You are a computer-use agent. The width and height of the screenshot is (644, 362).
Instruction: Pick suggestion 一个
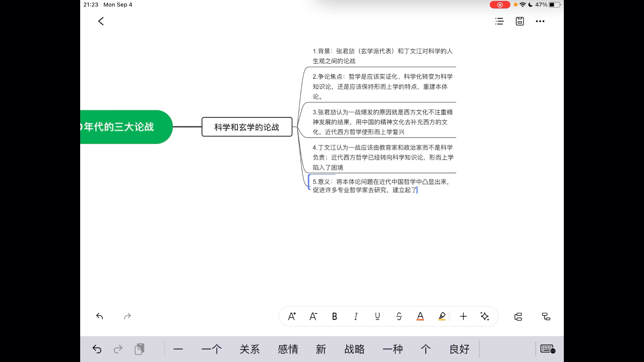(x=212, y=349)
